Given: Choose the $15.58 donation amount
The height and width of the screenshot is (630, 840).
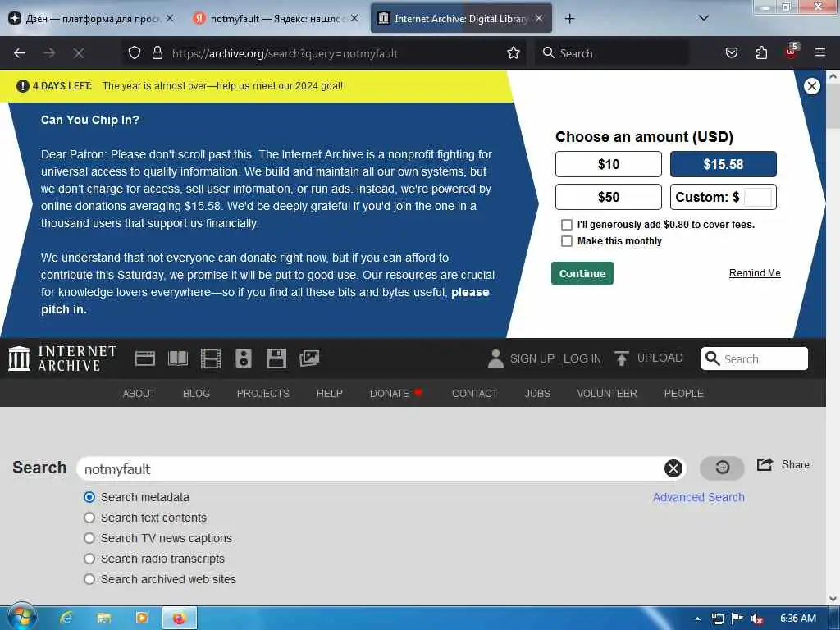Looking at the screenshot, I should [x=724, y=164].
